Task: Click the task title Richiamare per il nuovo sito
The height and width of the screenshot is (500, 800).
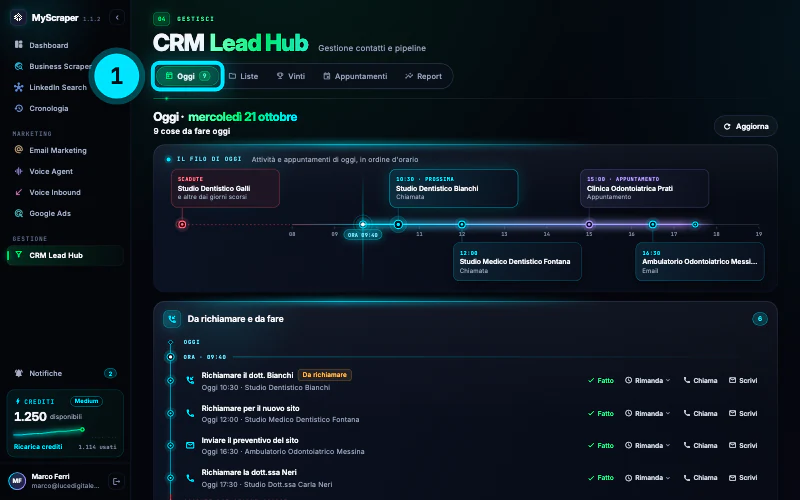Action: [251, 408]
